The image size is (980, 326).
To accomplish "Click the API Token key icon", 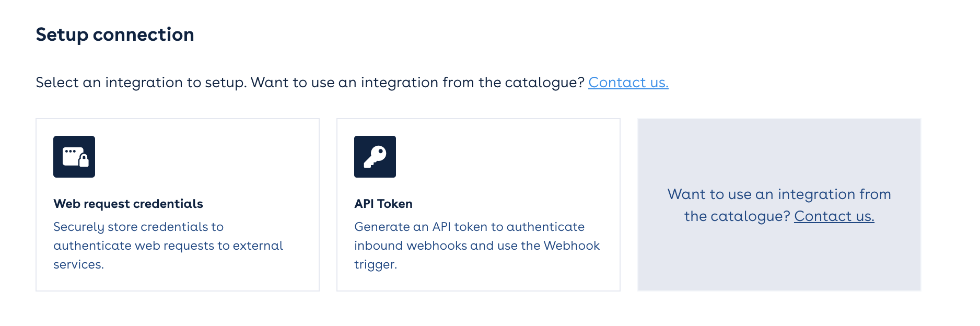I will (x=375, y=157).
